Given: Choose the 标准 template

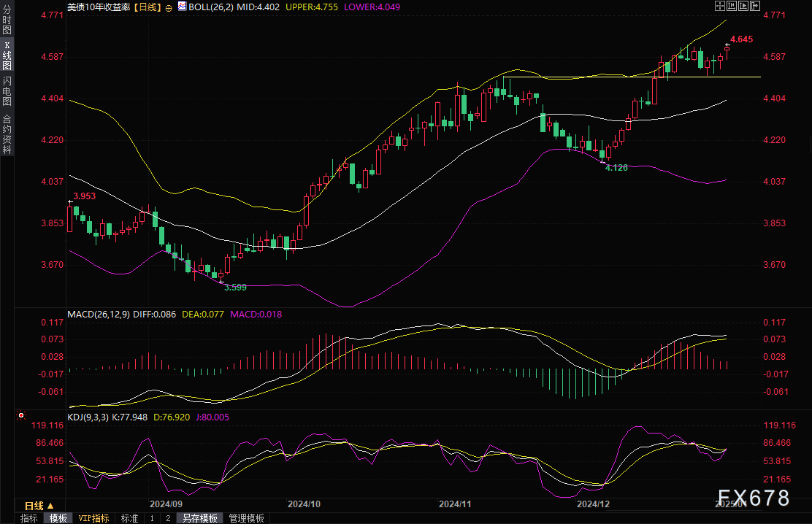Looking at the screenshot, I should [x=129, y=518].
